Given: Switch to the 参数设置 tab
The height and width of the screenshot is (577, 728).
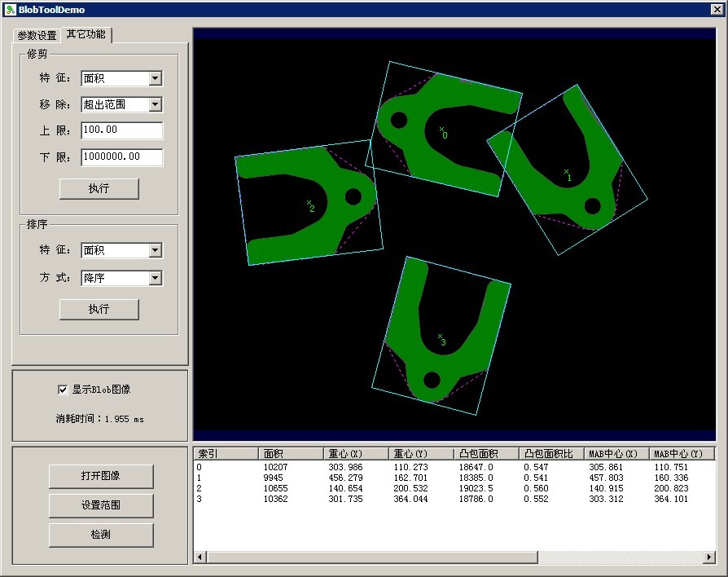Looking at the screenshot, I should pos(37,35).
